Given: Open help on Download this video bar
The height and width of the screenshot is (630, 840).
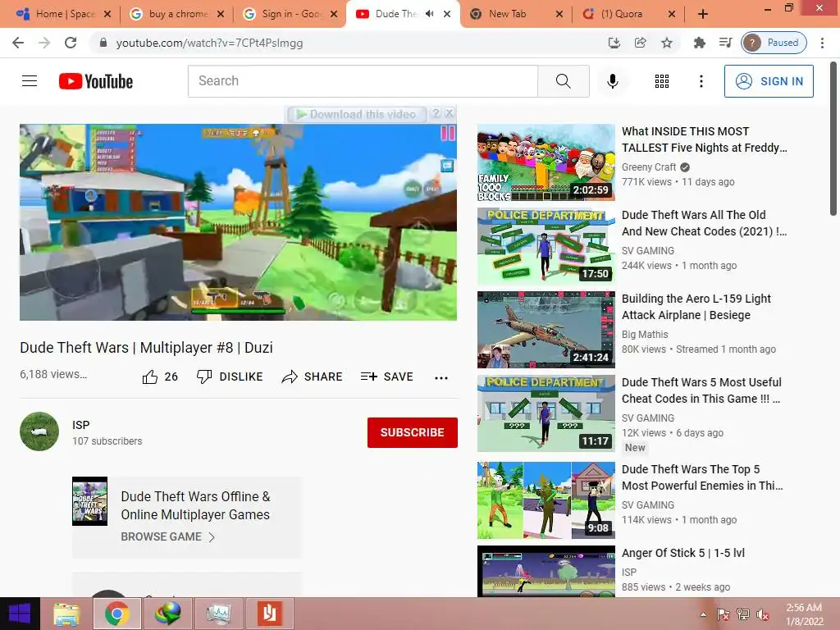Looking at the screenshot, I should (x=436, y=113).
